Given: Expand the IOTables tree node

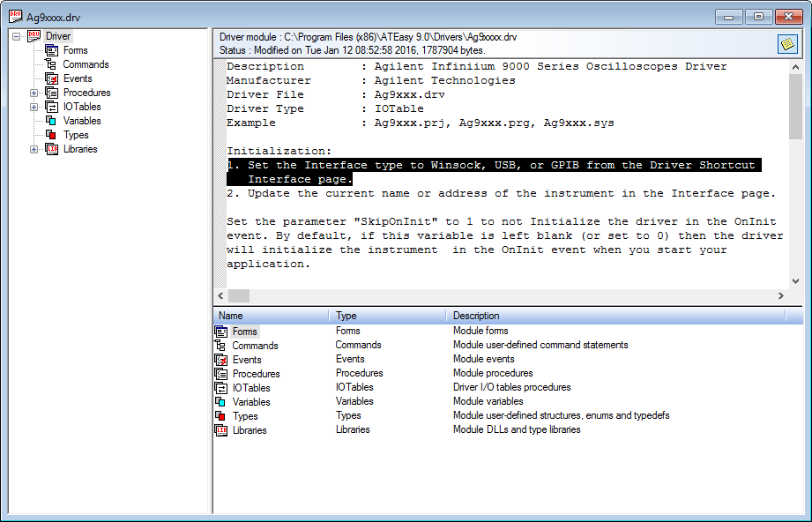Looking at the screenshot, I should 34,107.
